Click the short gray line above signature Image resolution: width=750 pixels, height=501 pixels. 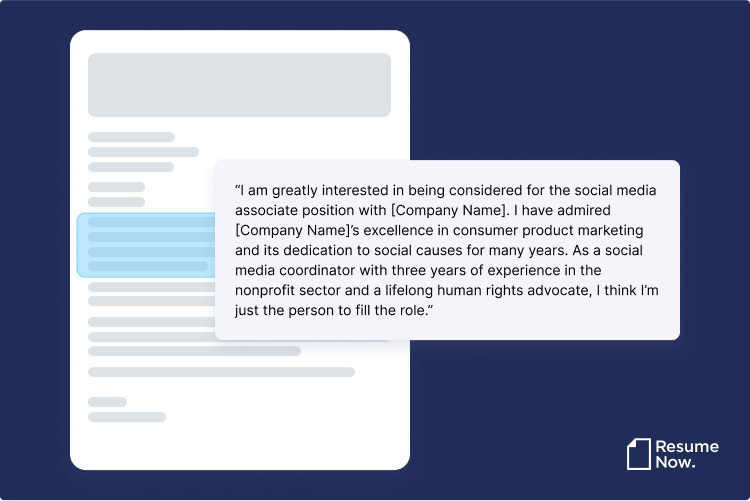coord(107,402)
